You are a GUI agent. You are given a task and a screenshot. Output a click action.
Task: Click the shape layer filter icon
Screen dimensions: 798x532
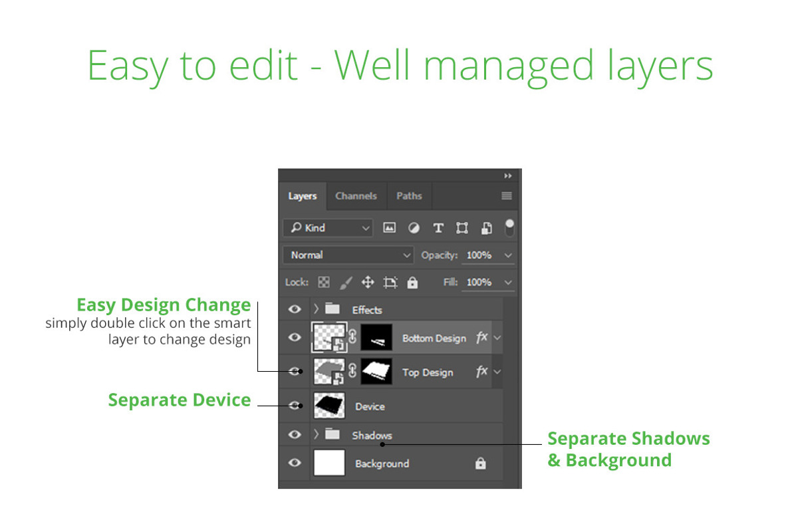point(462,228)
